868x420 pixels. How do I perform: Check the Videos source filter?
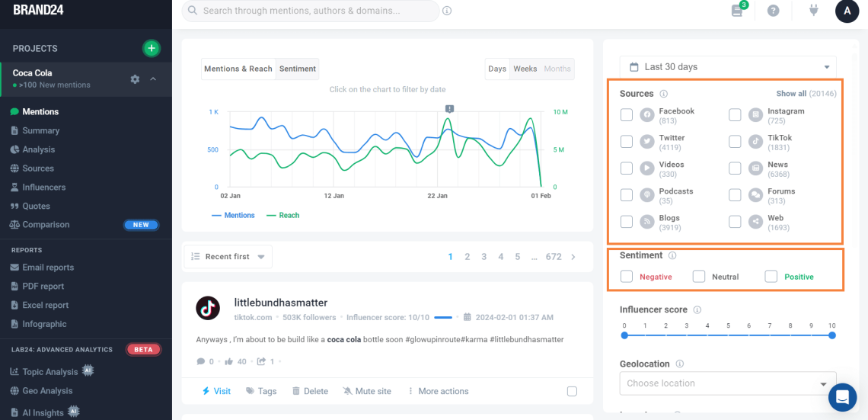click(x=627, y=168)
